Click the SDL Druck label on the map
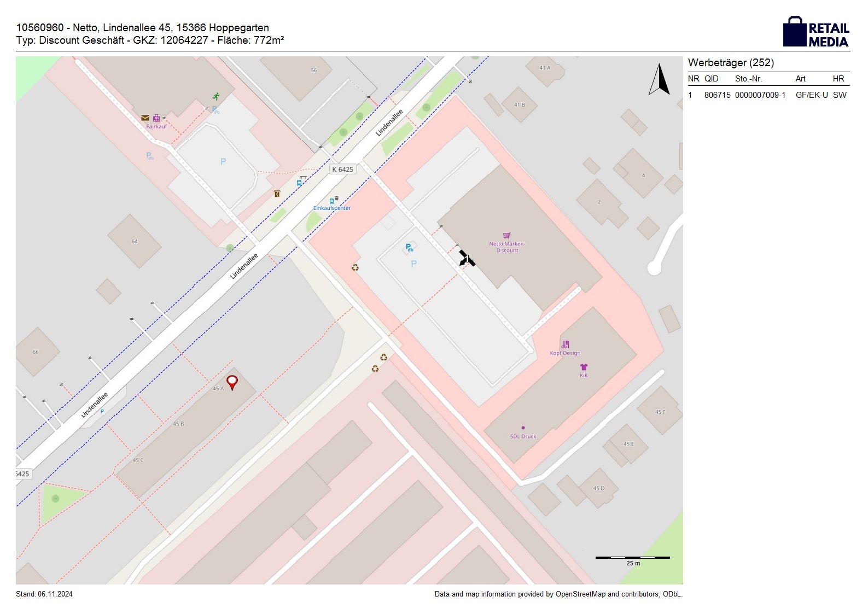This screenshot has height=614, width=868. [523, 436]
